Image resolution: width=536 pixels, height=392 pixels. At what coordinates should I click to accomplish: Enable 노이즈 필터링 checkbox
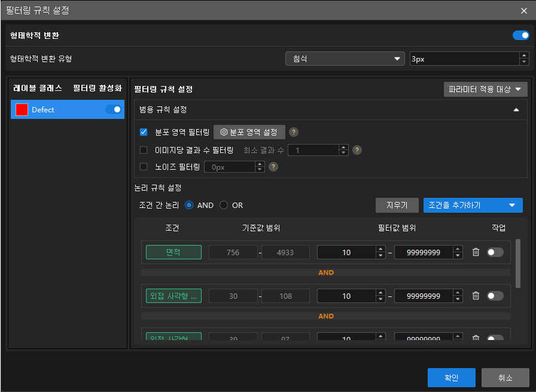click(144, 167)
